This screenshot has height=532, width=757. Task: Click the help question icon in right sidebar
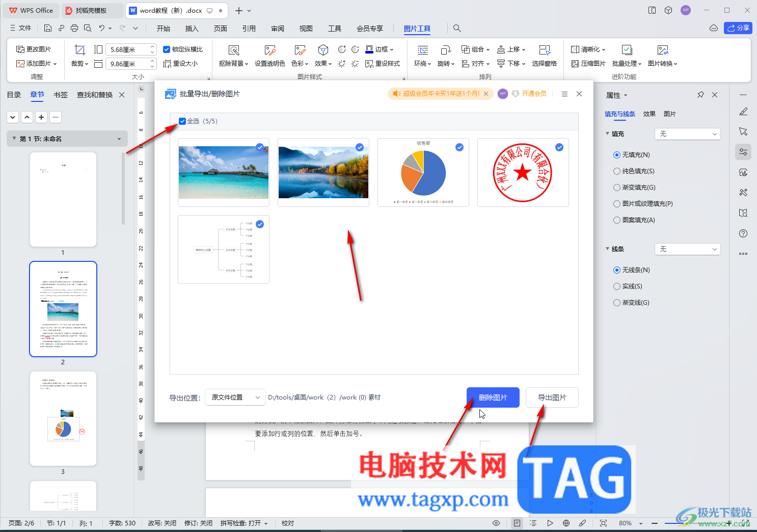tap(743, 233)
